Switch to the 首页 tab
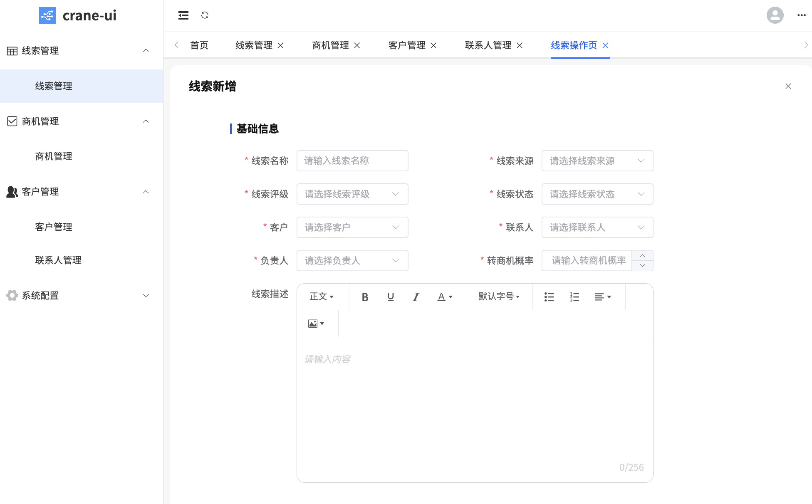Screen dimensions: 812x504 click(x=199, y=45)
